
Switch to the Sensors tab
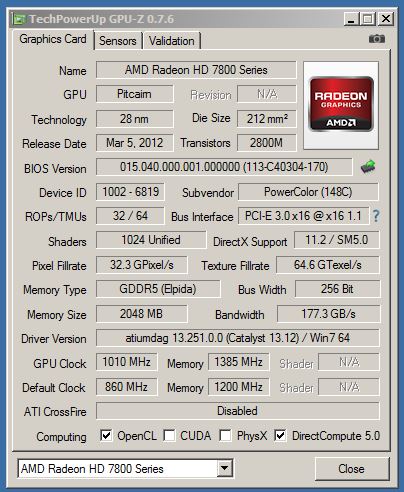point(118,41)
